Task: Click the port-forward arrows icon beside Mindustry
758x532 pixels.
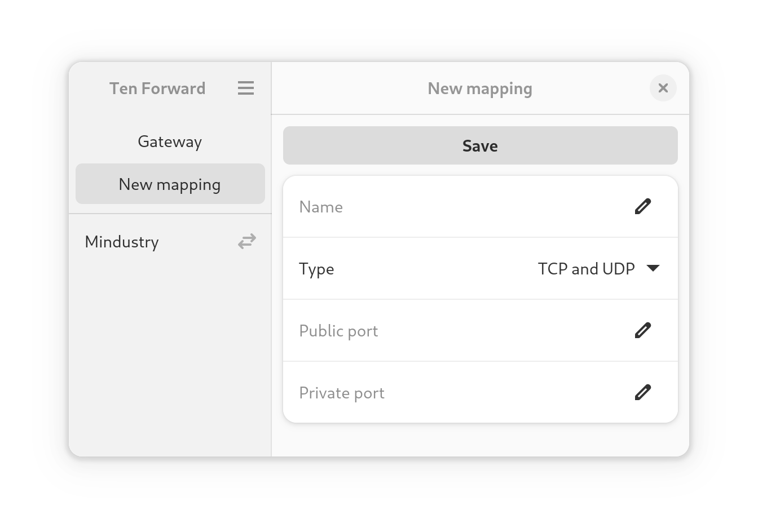Action: pos(247,241)
